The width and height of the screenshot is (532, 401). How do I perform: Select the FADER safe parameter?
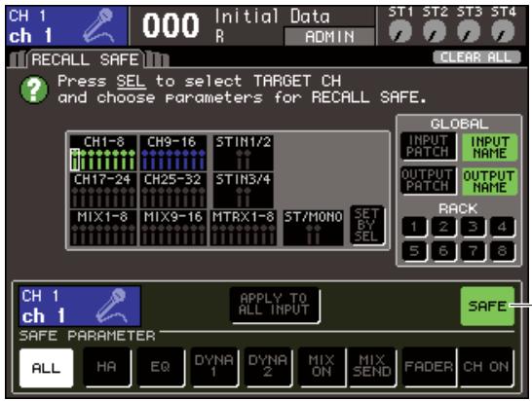[x=429, y=367]
